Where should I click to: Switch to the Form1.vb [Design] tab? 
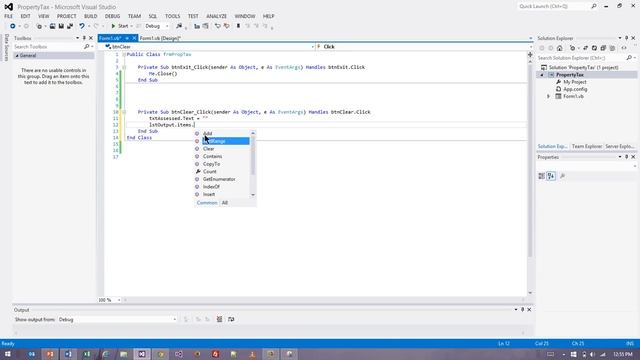click(160, 38)
